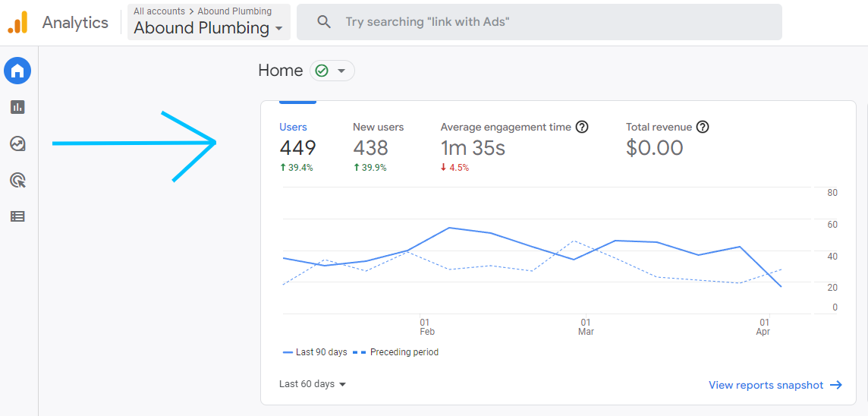Open the Reports bar chart icon
This screenshot has height=416, width=868.
click(17, 107)
